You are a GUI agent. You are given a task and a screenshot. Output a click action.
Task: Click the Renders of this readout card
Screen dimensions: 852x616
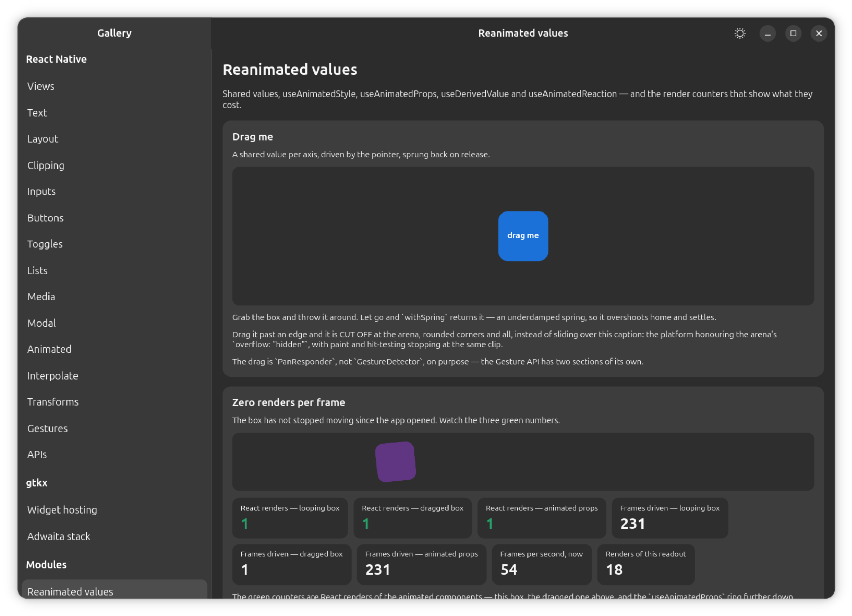pos(646,564)
